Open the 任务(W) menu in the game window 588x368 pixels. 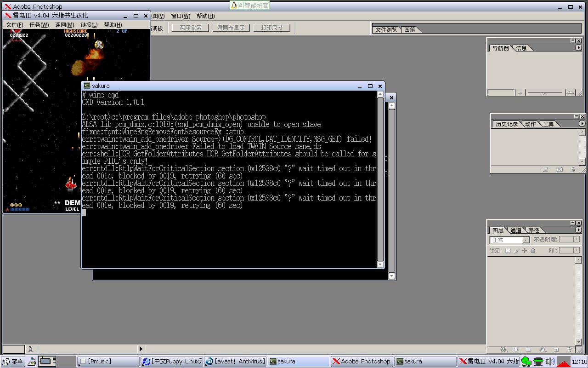(39, 25)
